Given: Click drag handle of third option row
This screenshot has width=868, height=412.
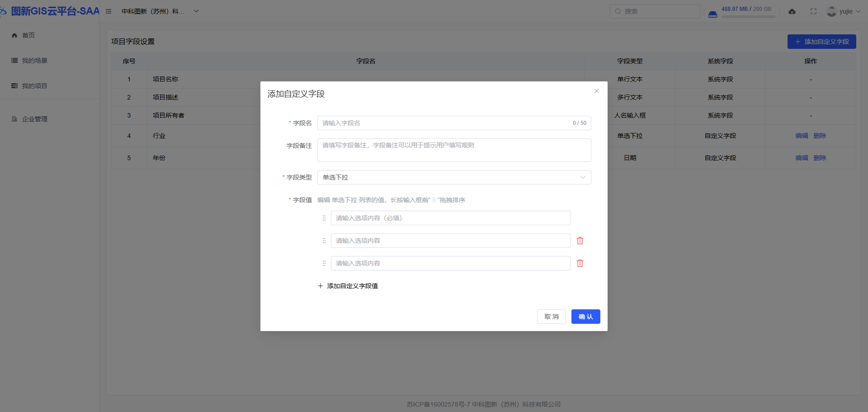Looking at the screenshot, I should tap(324, 263).
